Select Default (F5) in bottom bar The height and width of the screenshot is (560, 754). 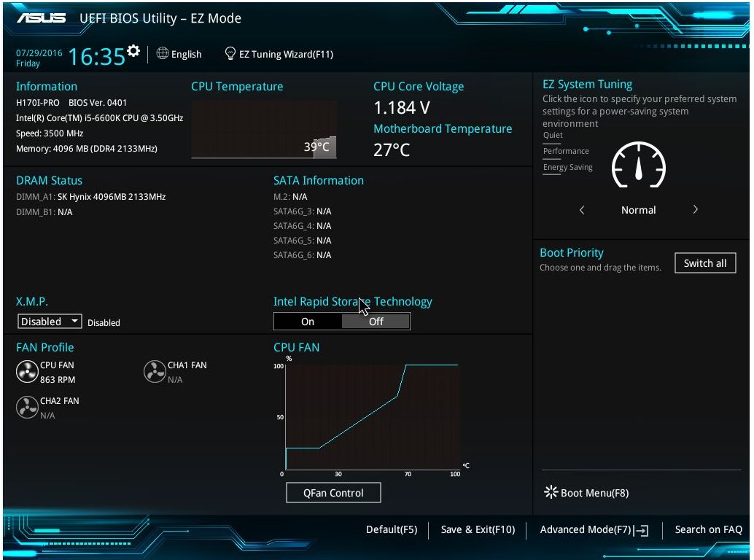[392, 530]
